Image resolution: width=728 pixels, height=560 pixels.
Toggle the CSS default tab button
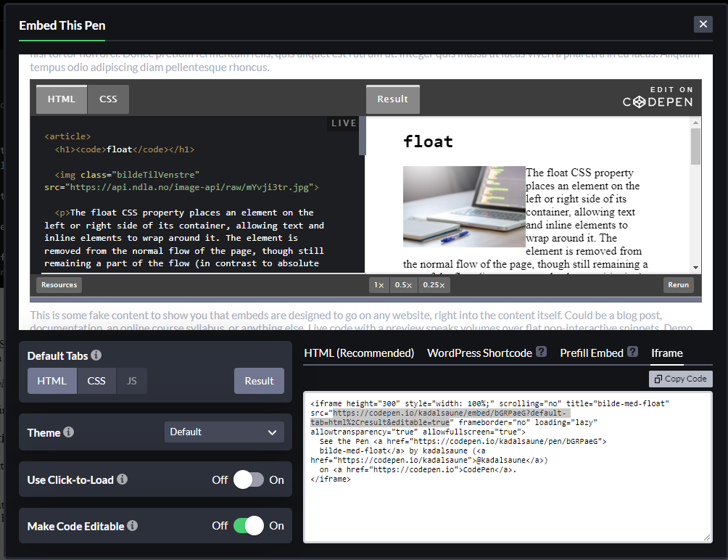pyautogui.click(x=96, y=381)
